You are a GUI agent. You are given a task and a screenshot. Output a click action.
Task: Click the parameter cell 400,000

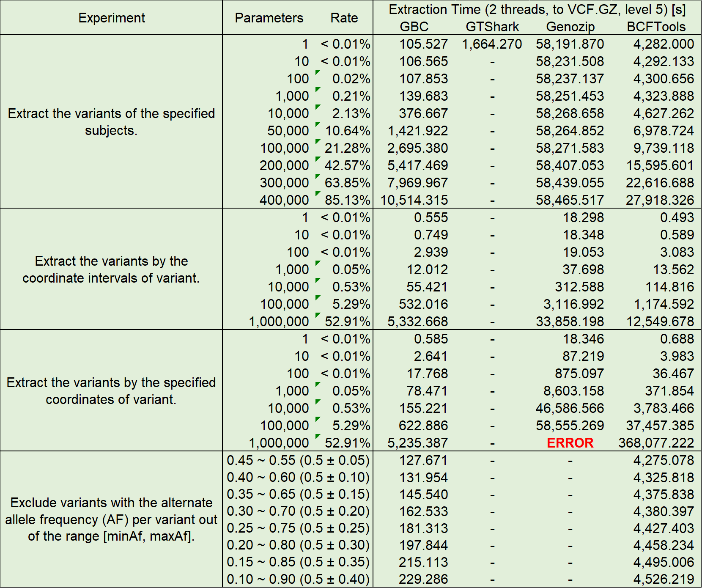point(284,200)
